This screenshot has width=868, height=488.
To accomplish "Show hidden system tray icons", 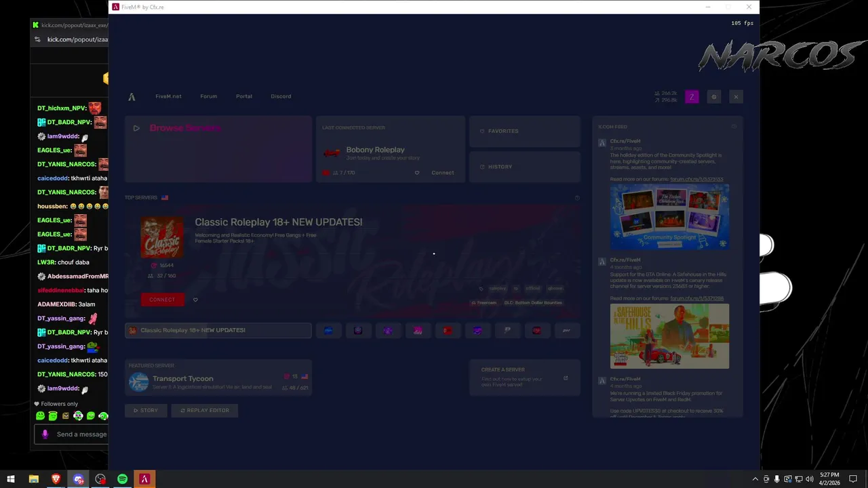I will [755, 479].
